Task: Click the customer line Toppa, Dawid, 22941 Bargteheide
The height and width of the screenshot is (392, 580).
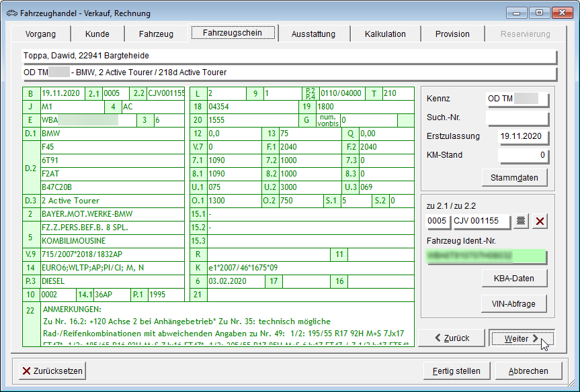Action: click(289, 56)
